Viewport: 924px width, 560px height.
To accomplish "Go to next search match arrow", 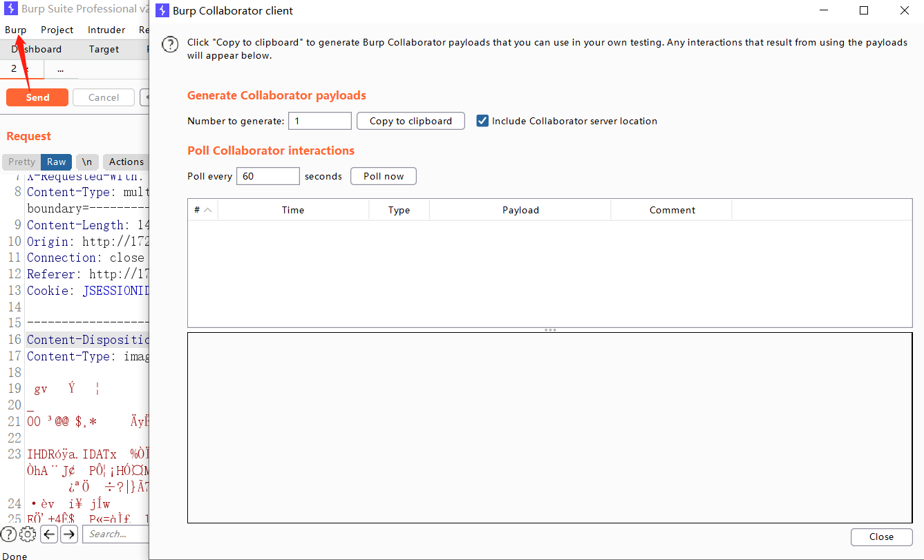I will click(69, 534).
